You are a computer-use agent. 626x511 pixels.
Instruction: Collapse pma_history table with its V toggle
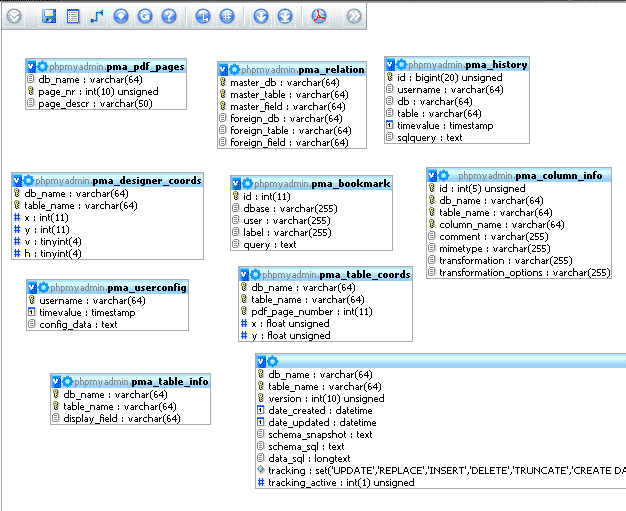pyautogui.click(x=390, y=65)
